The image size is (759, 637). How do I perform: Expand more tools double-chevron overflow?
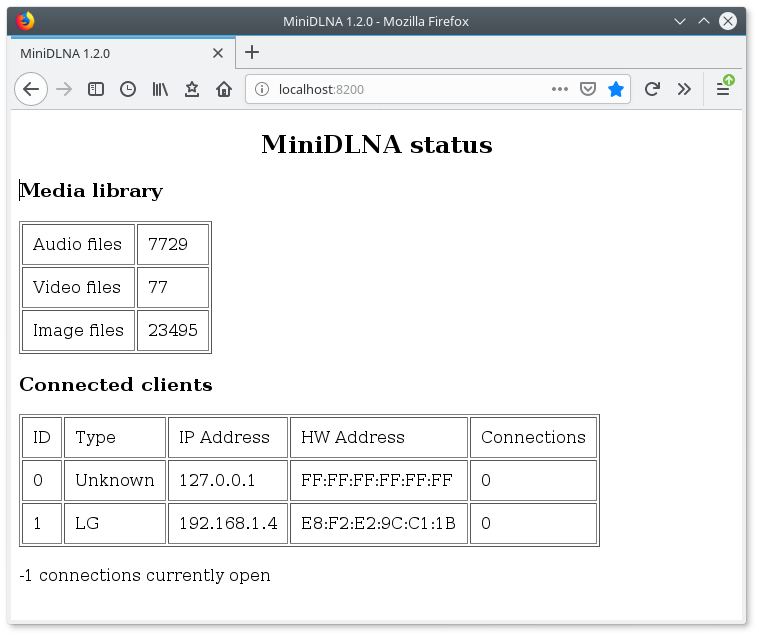click(684, 89)
